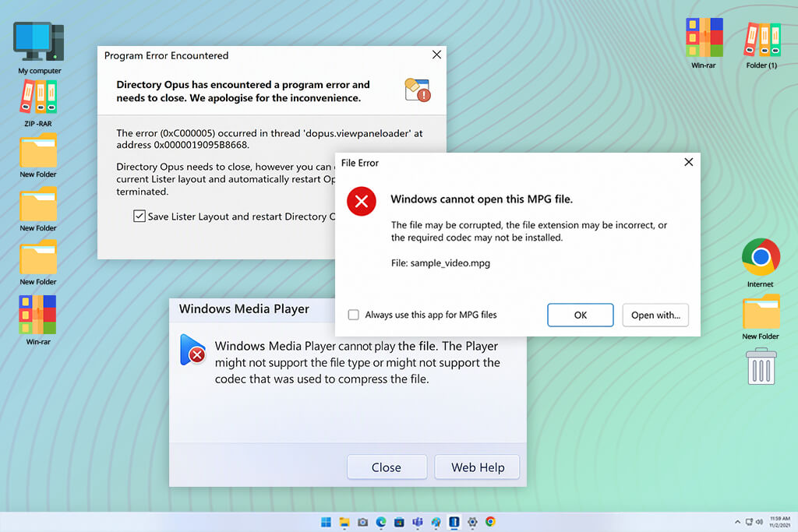Click the network icon in system tray
This screenshot has height=532, width=798.
coord(749,522)
